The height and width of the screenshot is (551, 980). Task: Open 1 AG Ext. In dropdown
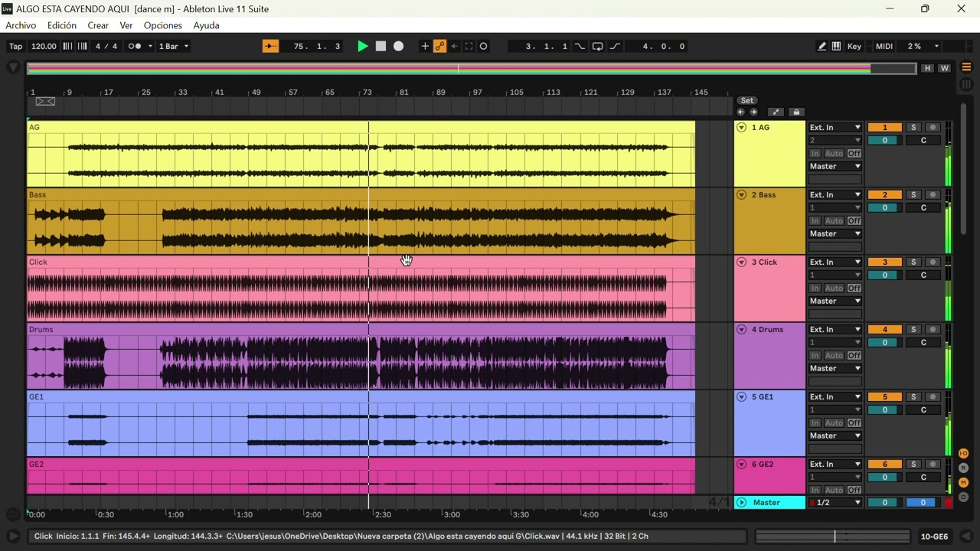(835, 128)
